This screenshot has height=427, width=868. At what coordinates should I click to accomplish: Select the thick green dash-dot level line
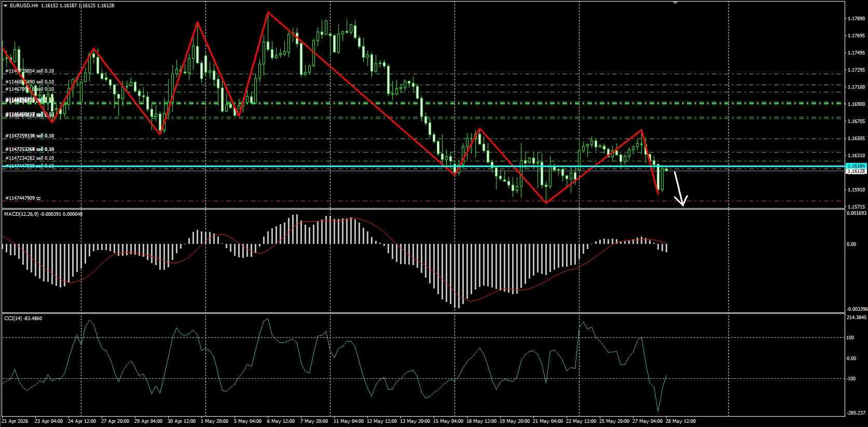[x=423, y=103]
